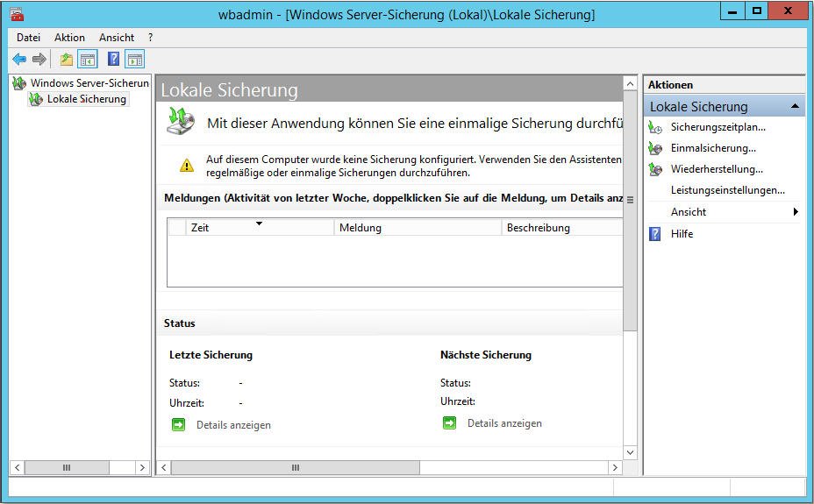The height and width of the screenshot is (504, 814).
Task: Click center pane vertical scrollbar down arrow
Action: tap(630, 452)
